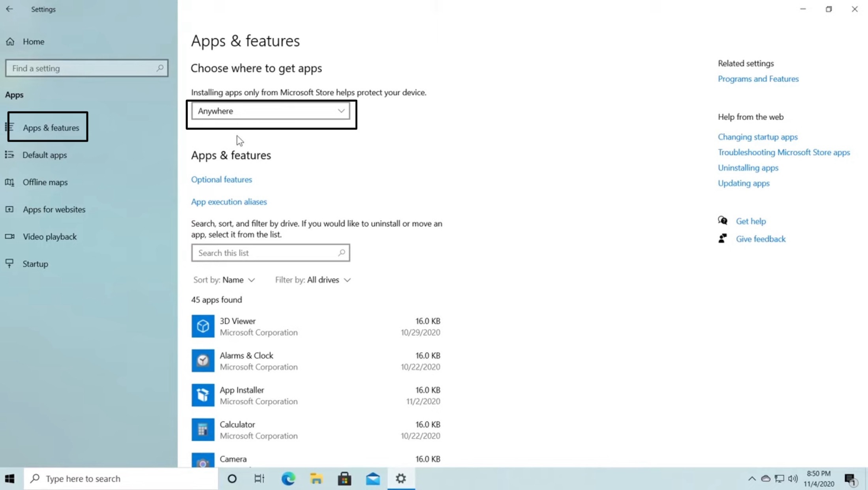Open File Explorer from taskbar
This screenshot has width=868, height=490.
[x=316, y=479]
